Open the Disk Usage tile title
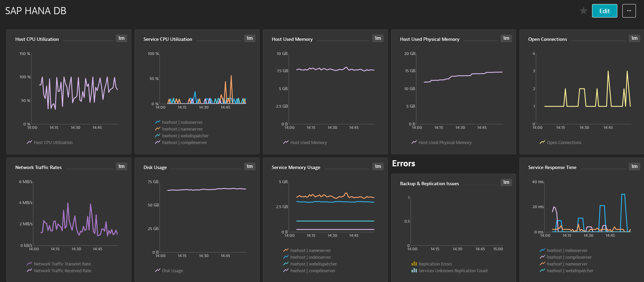Screen dimensions: 644x282 point(155,167)
